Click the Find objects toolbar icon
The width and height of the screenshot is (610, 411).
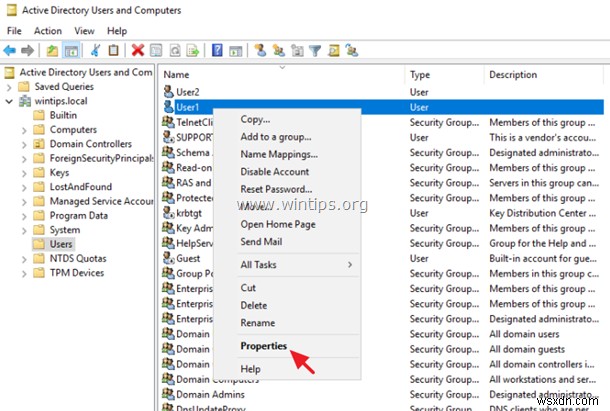coord(334,50)
